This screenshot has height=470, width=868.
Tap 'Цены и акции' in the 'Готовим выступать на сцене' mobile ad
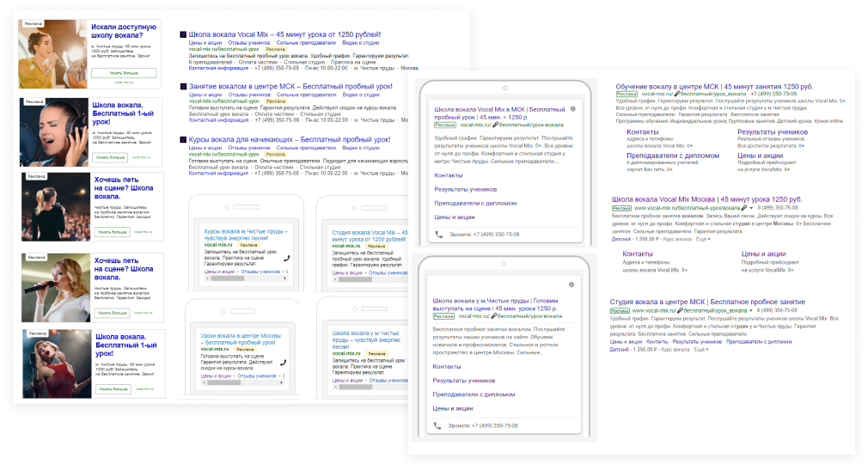click(453, 408)
